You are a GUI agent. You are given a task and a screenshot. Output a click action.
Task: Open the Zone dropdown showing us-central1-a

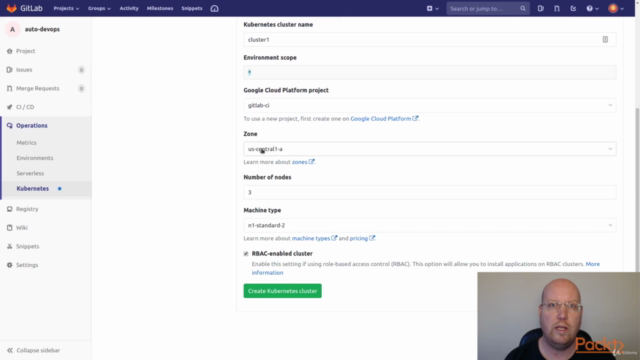tap(430, 149)
